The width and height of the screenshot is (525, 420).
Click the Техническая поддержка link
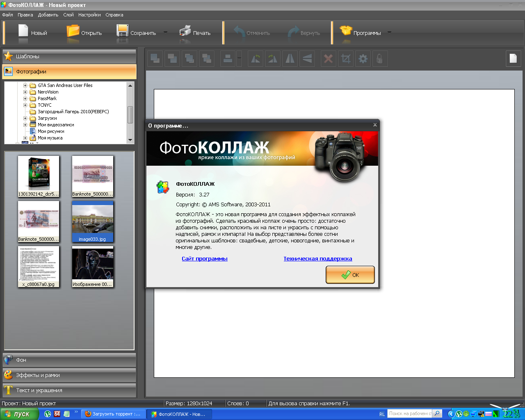(x=318, y=259)
